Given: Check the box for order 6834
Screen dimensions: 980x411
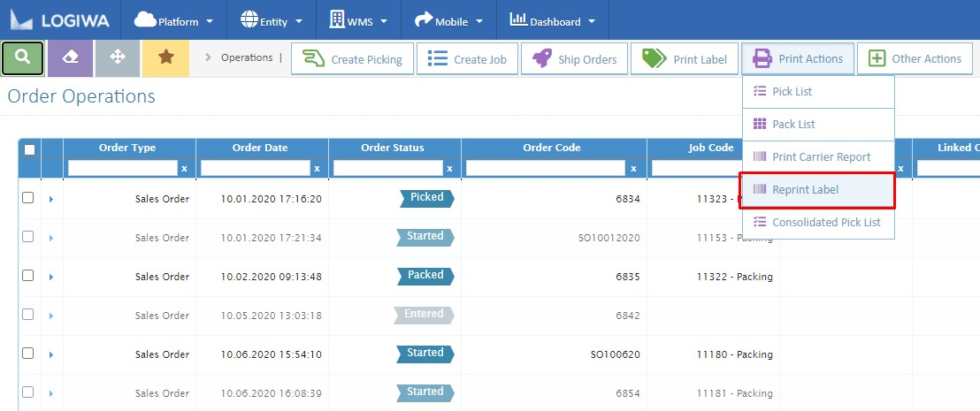Looking at the screenshot, I should tap(28, 198).
